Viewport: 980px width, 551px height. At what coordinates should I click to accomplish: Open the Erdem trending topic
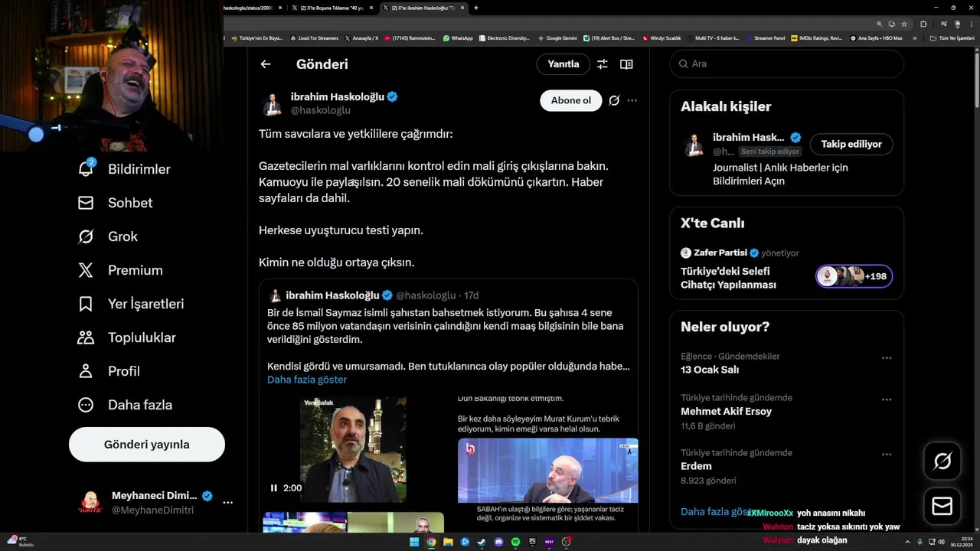696,466
